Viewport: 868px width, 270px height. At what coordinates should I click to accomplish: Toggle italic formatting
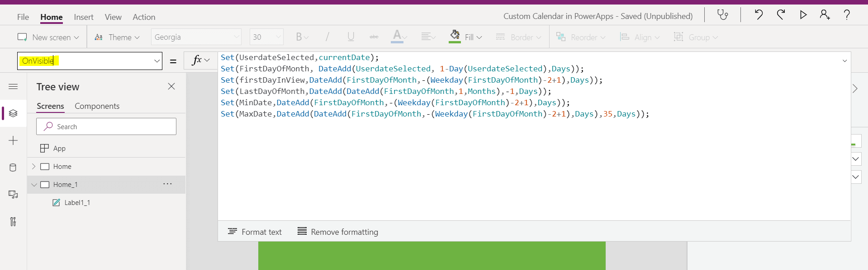[x=327, y=37]
